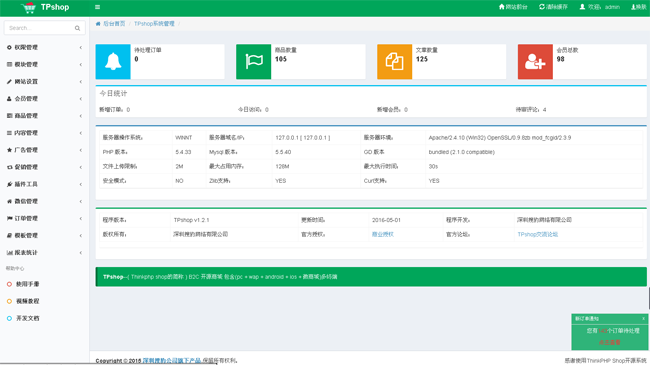The image size is (650, 365).
Task: Click the 待审评论 statistic
Action: 531,110
